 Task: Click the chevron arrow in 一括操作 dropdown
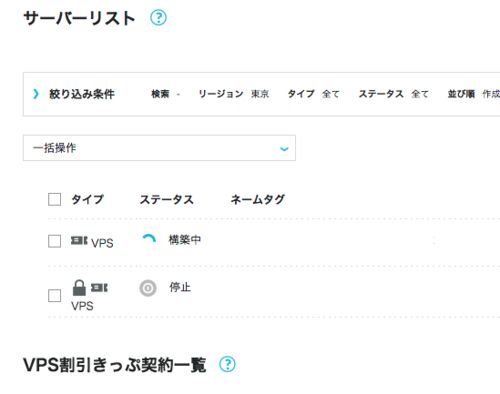click(x=284, y=149)
